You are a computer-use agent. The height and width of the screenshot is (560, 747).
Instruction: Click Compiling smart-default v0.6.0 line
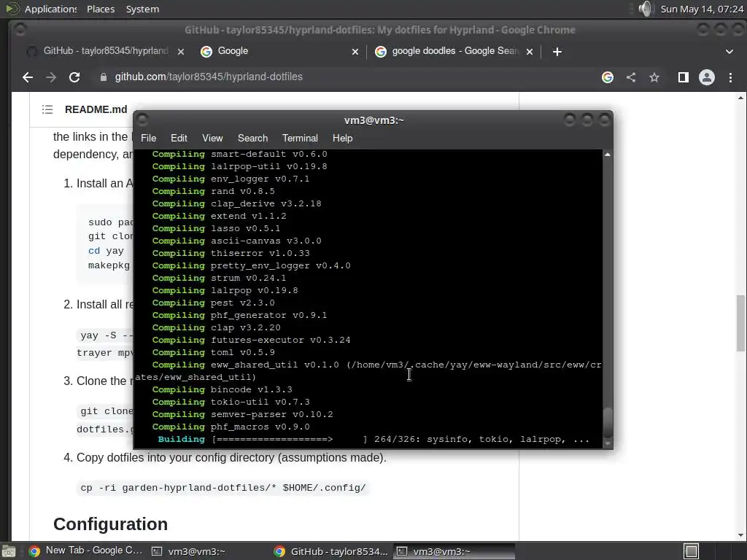pyautogui.click(x=239, y=155)
